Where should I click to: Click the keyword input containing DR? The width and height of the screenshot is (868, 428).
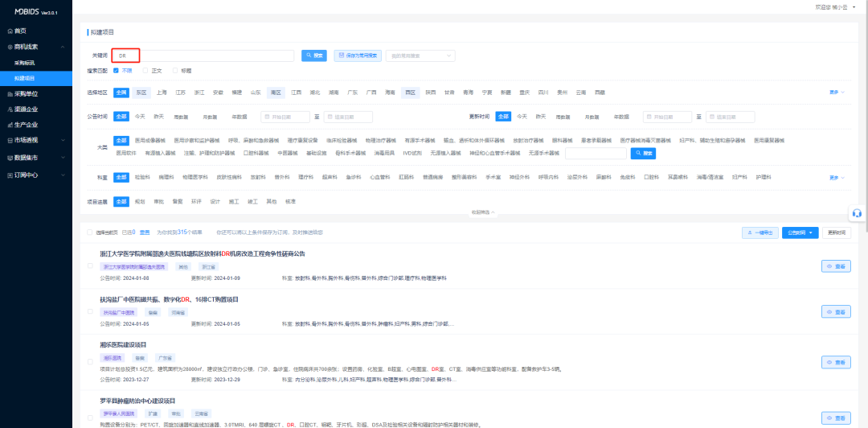click(203, 56)
